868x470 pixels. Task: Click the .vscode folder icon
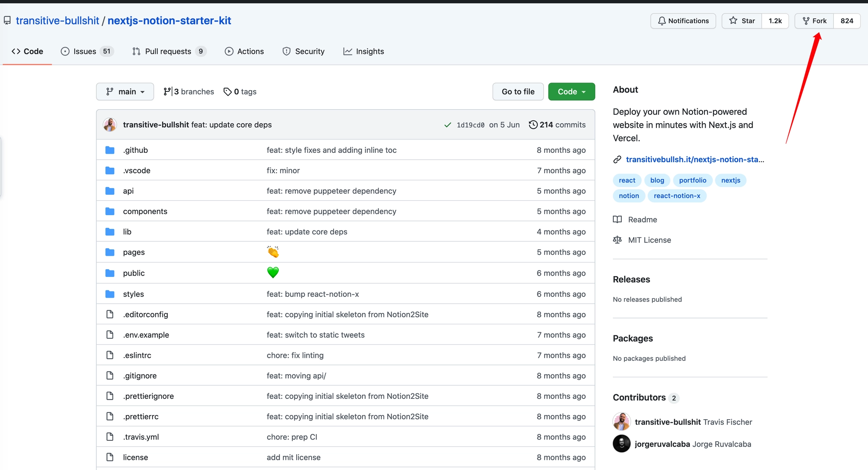(x=110, y=170)
